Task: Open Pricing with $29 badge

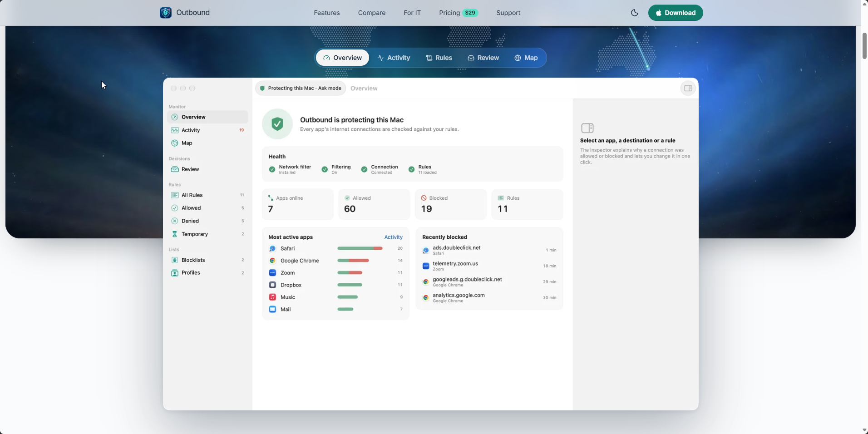Action: tap(458, 13)
